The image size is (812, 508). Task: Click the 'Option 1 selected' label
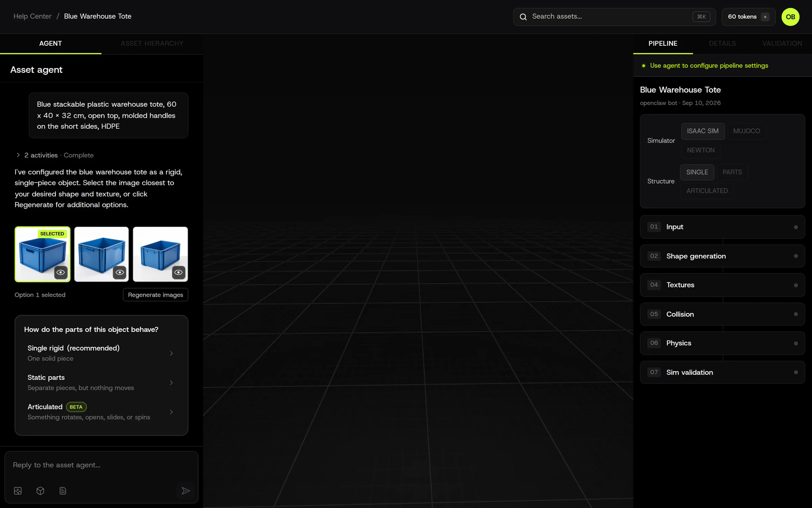[40, 295]
